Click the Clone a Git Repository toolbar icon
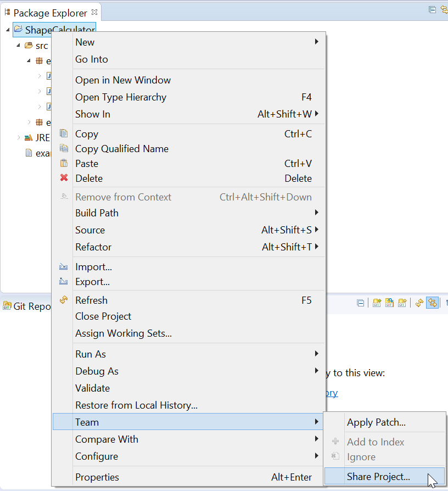Image resolution: width=448 pixels, height=491 pixels. (389, 303)
